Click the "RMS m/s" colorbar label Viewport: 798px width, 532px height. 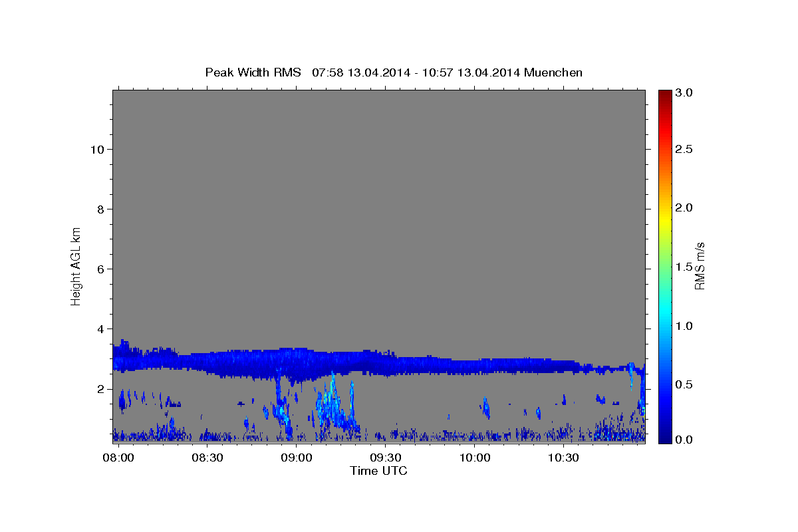[700, 266]
